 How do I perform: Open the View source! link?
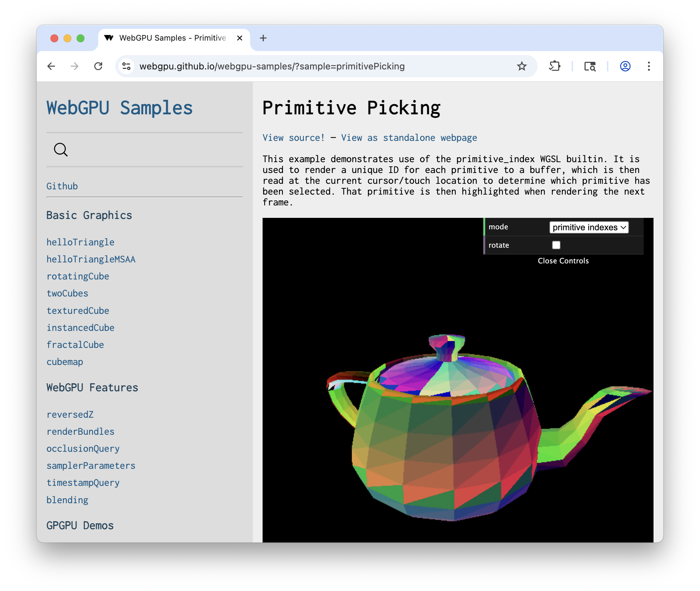[x=293, y=137]
